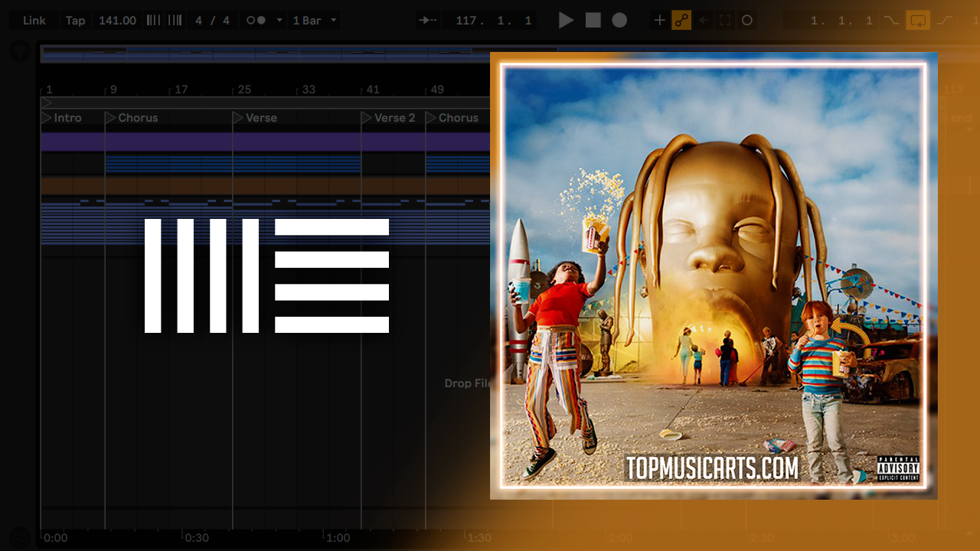Click the Re-enable Automation back arrow icon
Screen dimensions: 980x551
pos(704,21)
